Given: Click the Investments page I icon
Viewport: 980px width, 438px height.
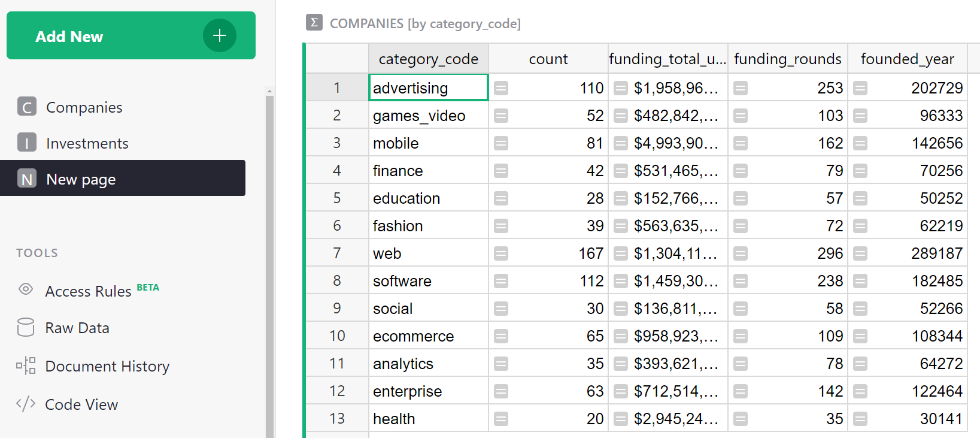Looking at the screenshot, I should pos(27,143).
